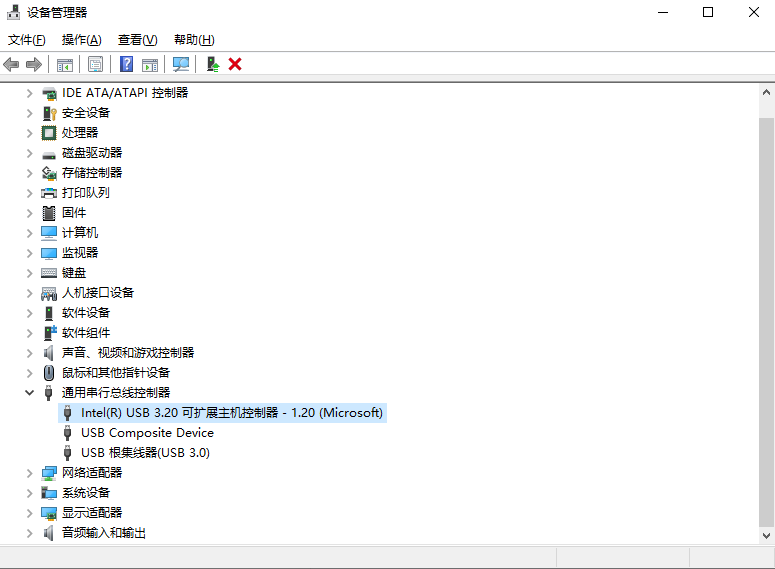Expand the 磁盘驱动器 node
This screenshot has height=569, width=775.
click(30, 153)
